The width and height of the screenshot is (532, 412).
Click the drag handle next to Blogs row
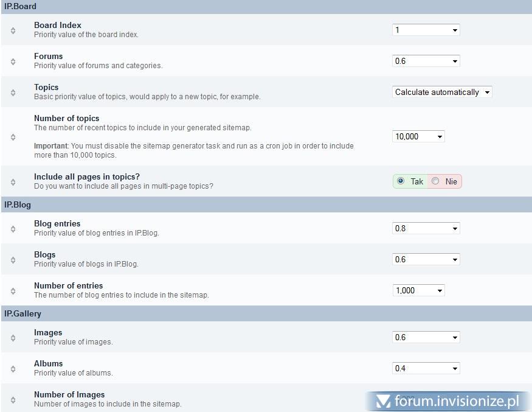pos(13,260)
